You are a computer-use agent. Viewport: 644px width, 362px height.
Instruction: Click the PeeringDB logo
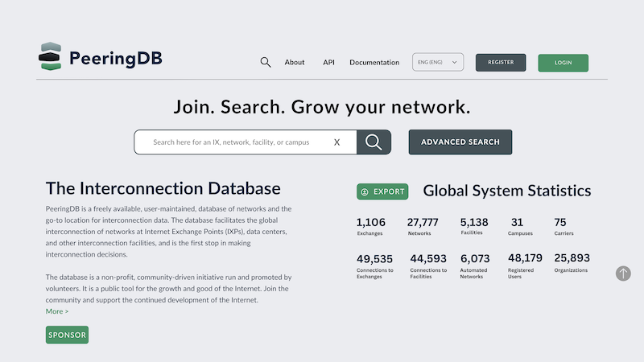[100, 57]
